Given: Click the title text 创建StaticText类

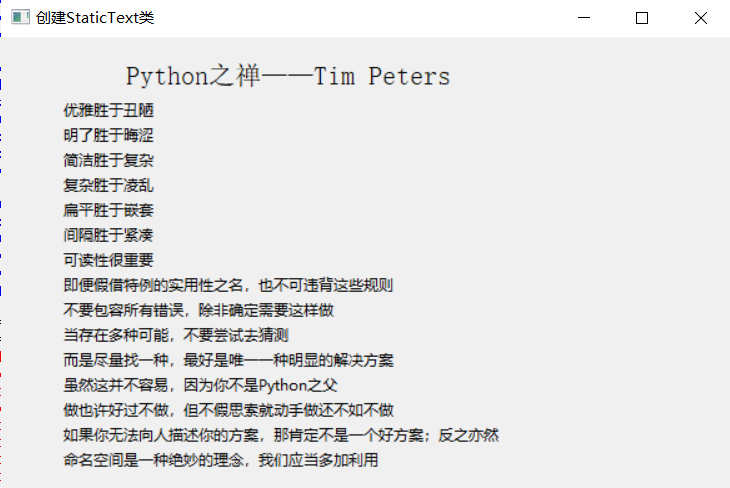Looking at the screenshot, I should click(95, 18).
